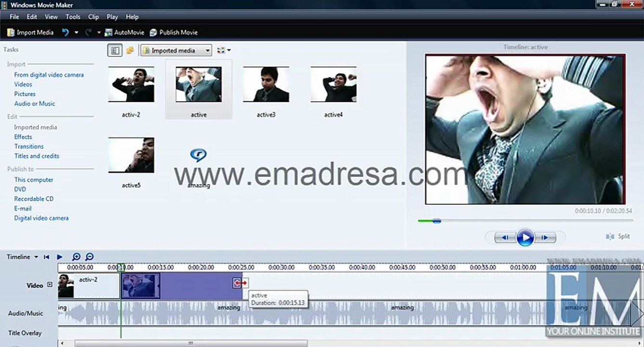Click the AutoMovie toolbar button
This screenshot has height=347, width=644.
[125, 32]
